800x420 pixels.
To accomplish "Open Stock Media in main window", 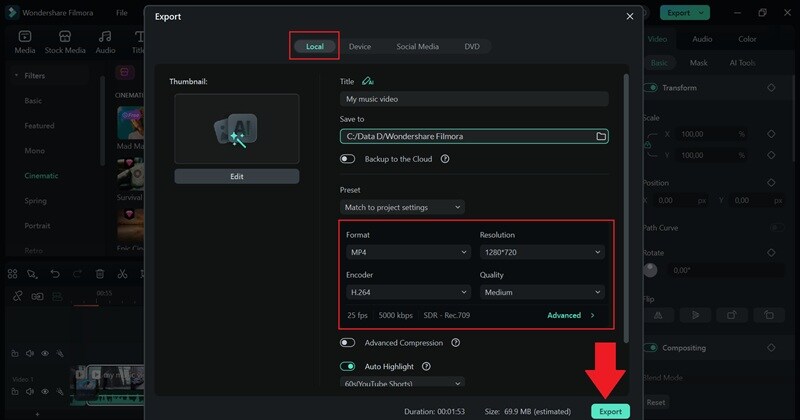I will [65, 42].
